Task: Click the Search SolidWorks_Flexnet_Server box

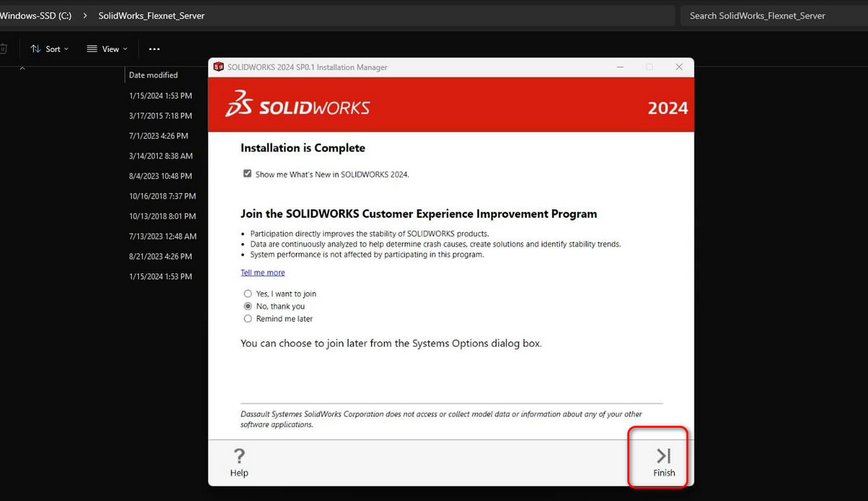Action: (774, 15)
